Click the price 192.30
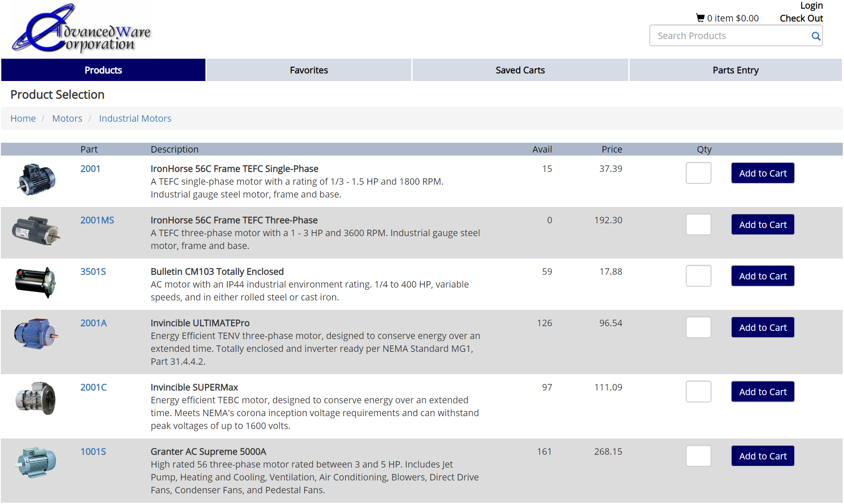Screen dimensions: 844x504 pyautogui.click(x=608, y=220)
